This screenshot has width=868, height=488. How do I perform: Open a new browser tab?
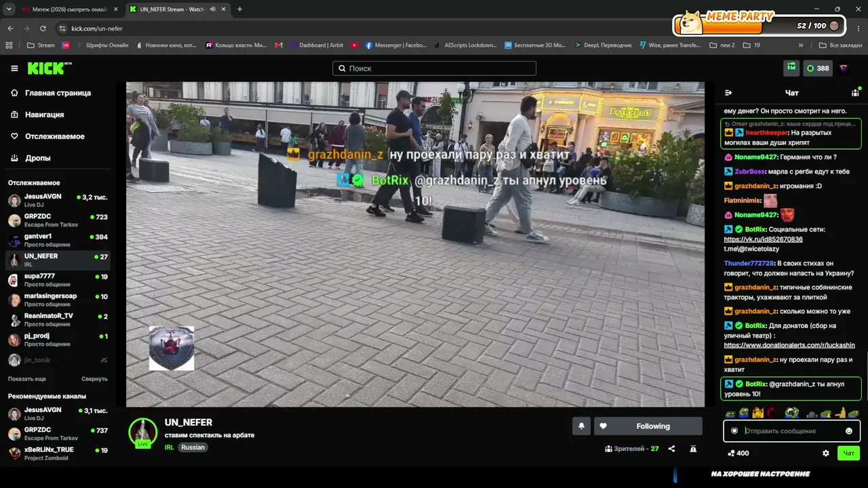[239, 9]
